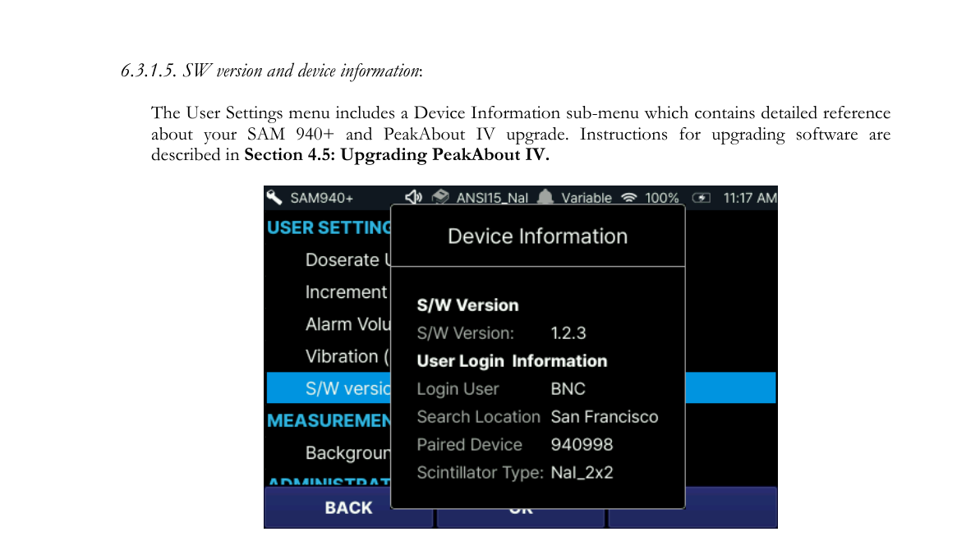Click the alarm bell icon beside Variable
980x550 pixels.
[545, 197]
